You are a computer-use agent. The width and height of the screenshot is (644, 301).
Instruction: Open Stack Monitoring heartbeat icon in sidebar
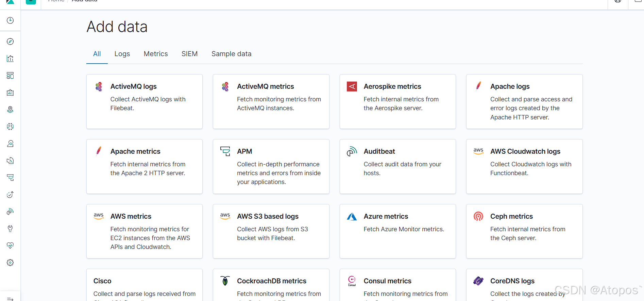[10, 246]
